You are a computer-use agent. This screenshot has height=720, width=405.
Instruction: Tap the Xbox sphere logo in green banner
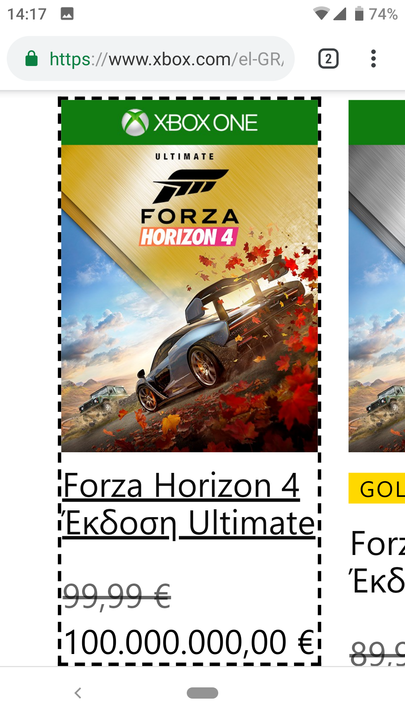(x=135, y=123)
